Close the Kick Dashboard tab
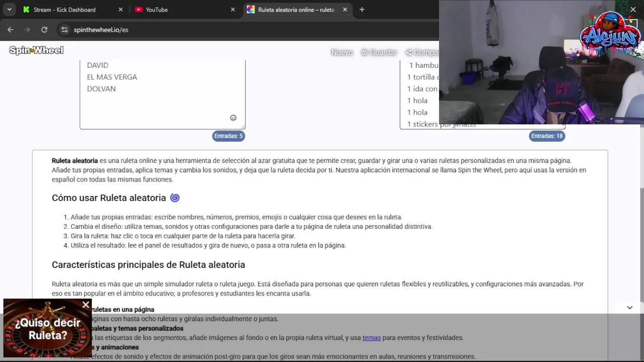The image size is (644, 362). pyautogui.click(x=120, y=10)
